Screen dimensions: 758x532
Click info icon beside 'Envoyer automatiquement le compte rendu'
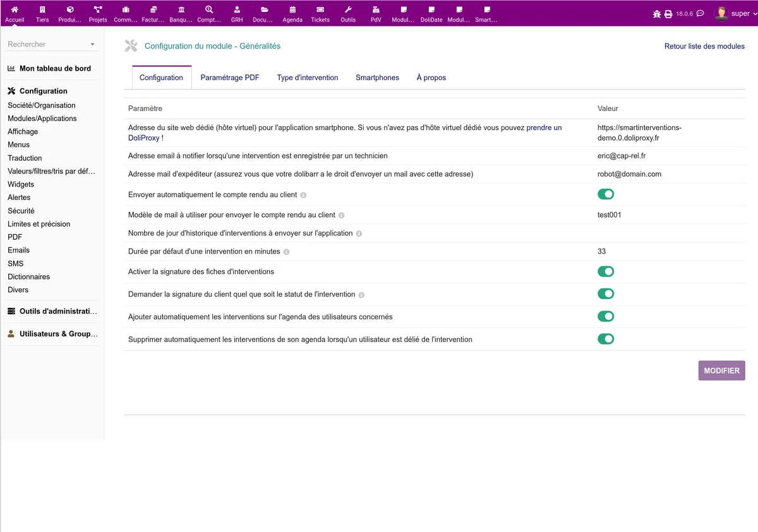coord(303,195)
